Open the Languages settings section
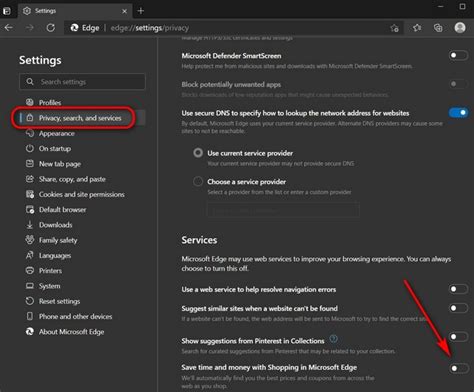 pyautogui.click(x=55, y=256)
